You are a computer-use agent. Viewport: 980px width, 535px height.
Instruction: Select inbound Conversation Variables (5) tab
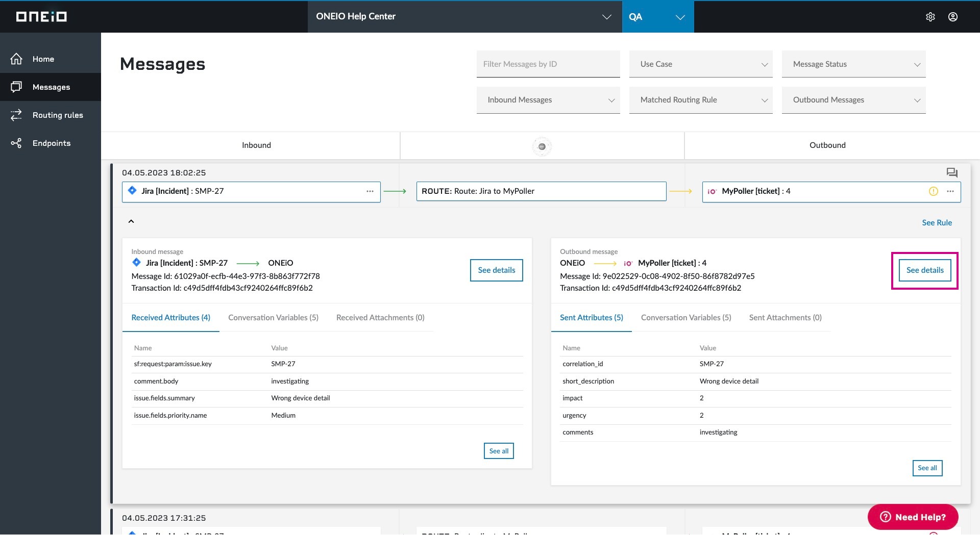[273, 317]
